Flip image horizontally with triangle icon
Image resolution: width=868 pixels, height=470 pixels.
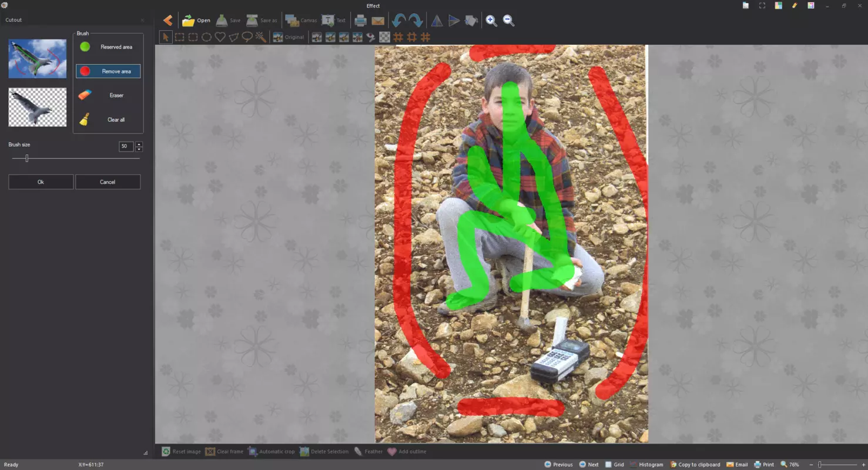click(x=437, y=21)
